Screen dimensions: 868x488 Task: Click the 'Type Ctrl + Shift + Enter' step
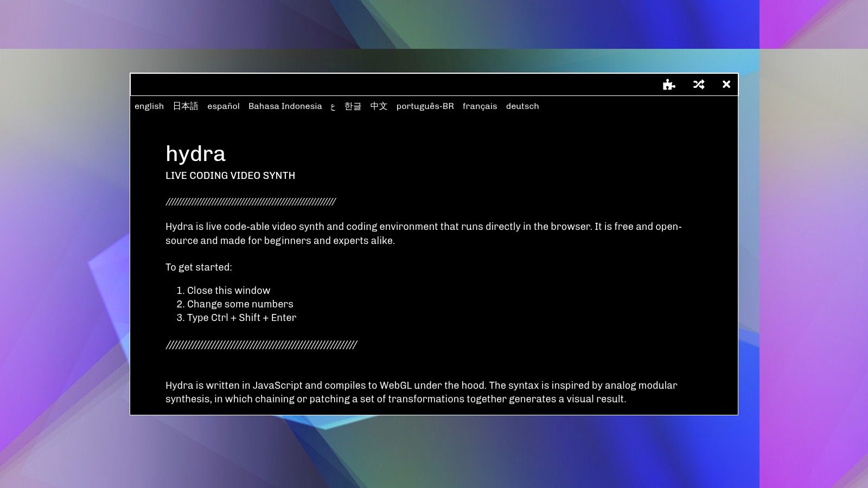pos(241,318)
